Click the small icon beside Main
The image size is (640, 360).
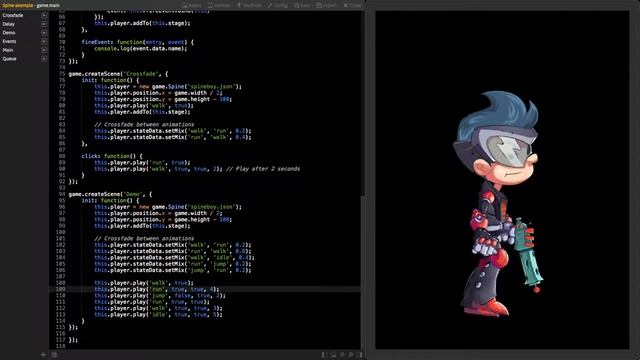tap(44, 50)
